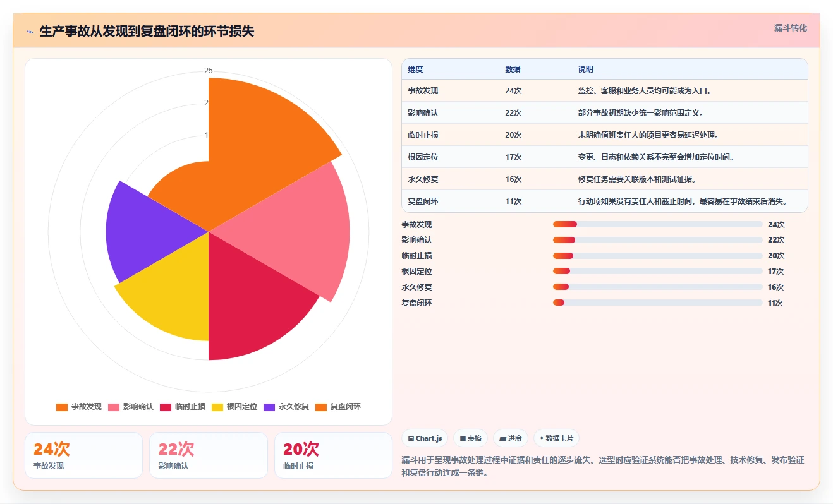Image resolution: width=833 pixels, height=504 pixels.
Task: Click the 24次 value in the table
Action: [x=513, y=91]
